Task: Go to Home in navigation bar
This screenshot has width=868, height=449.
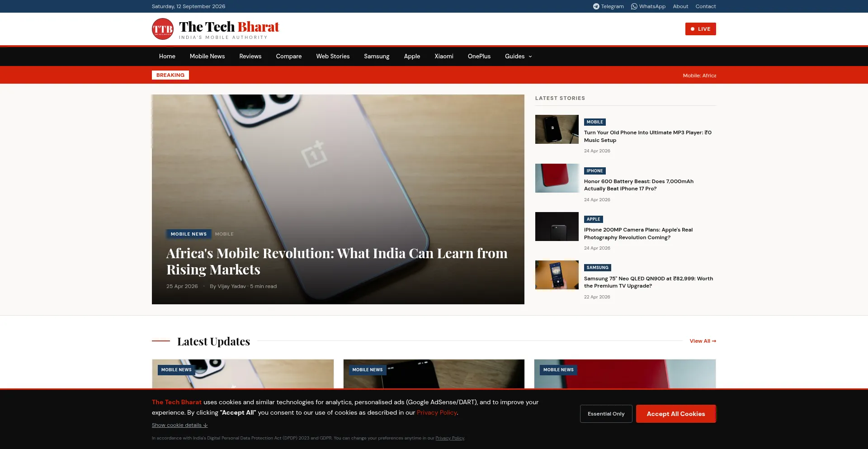Action: [167, 57]
